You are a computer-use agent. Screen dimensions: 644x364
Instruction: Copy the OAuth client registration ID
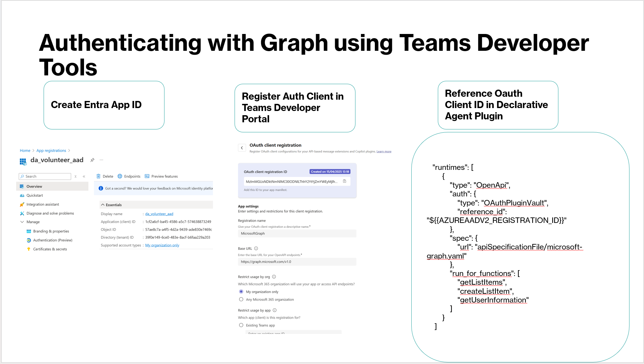point(344,181)
